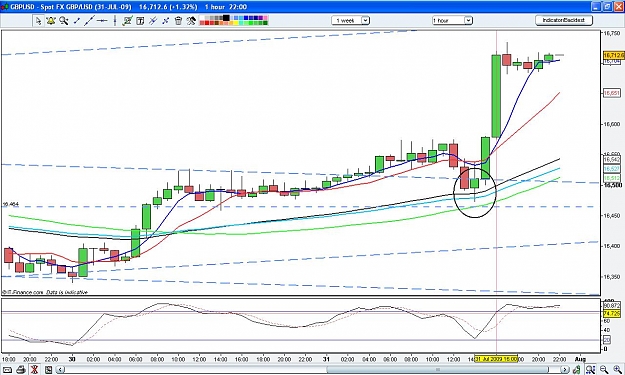
Task: Click the scrollbar left arrow
Action: (x=61, y=370)
